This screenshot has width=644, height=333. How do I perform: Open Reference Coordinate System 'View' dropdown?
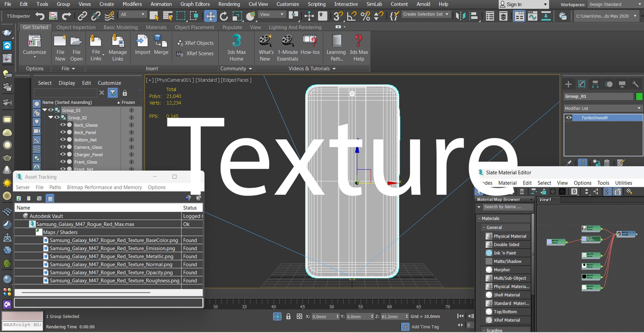click(272, 14)
